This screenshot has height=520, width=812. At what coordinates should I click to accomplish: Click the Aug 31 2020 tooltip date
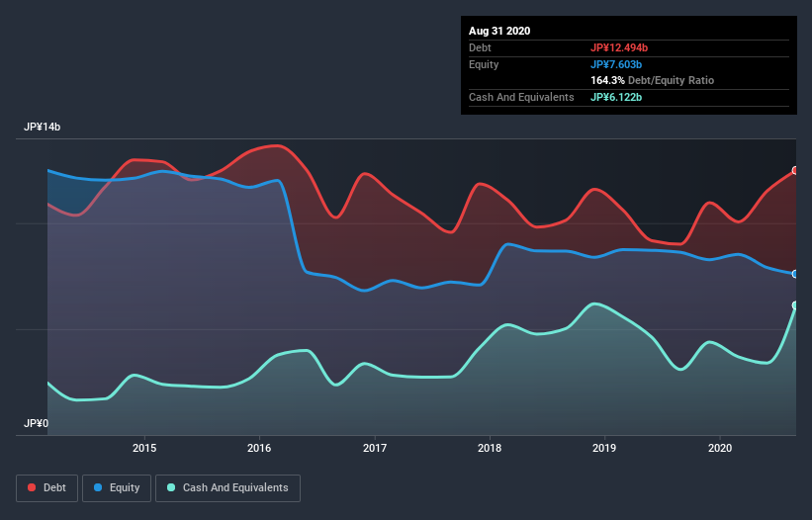coord(499,31)
